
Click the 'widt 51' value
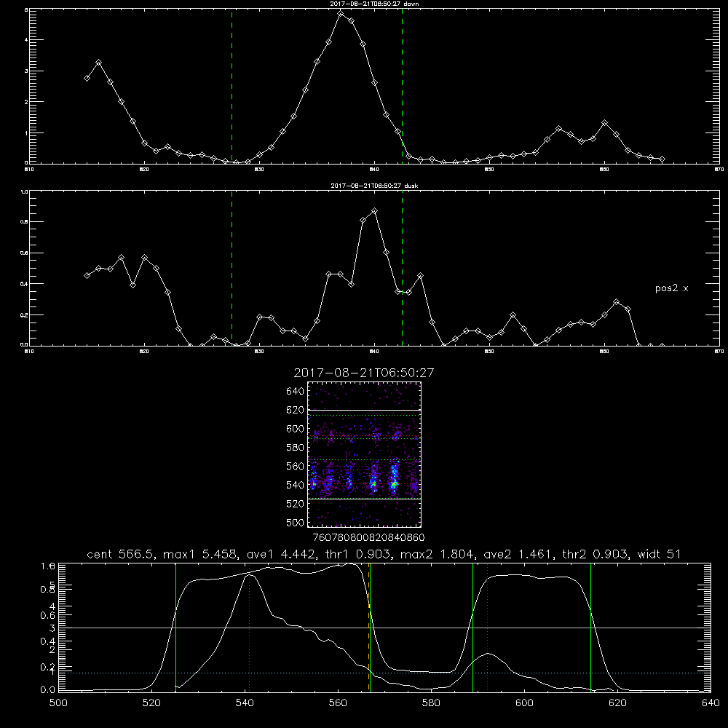(x=659, y=554)
